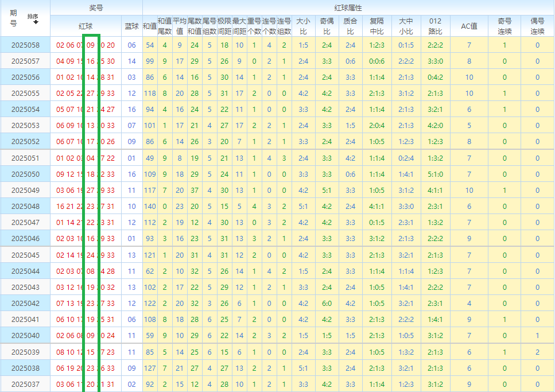The image size is (555, 392).
Task: Select the 平均值 column header
Action: pos(180,26)
